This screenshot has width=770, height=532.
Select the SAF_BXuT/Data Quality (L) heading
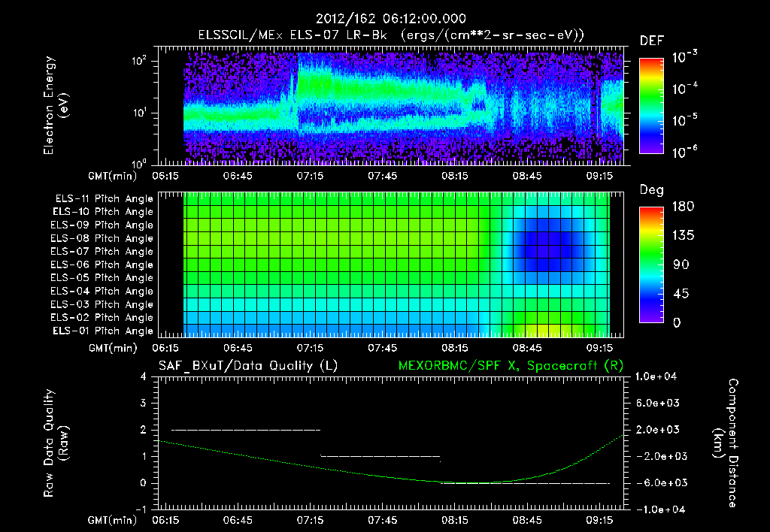(x=248, y=366)
